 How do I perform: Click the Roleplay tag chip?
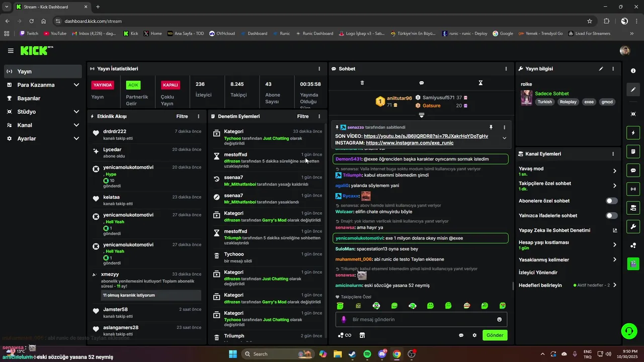(x=569, y=102)
